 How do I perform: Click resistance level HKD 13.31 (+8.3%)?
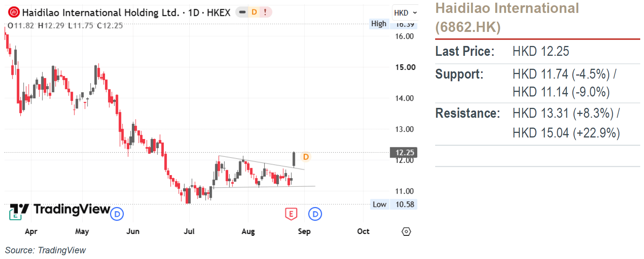[566, 113]
